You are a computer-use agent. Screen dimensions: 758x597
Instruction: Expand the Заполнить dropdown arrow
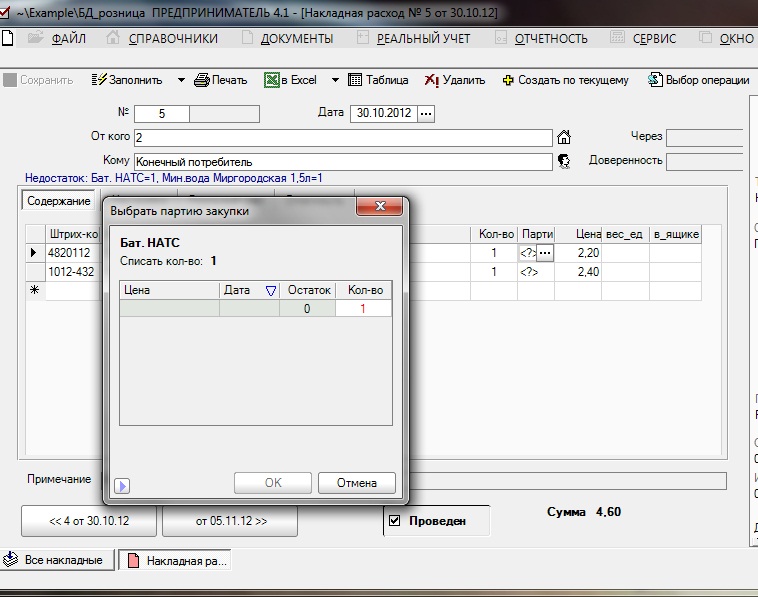point(181,80)
